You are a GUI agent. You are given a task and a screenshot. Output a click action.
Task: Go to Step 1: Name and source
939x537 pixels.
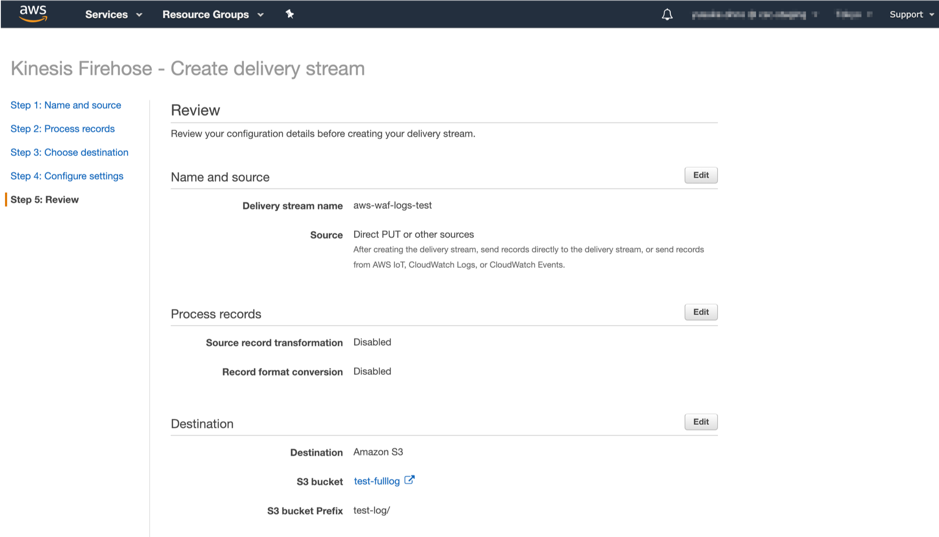[66, 105]
